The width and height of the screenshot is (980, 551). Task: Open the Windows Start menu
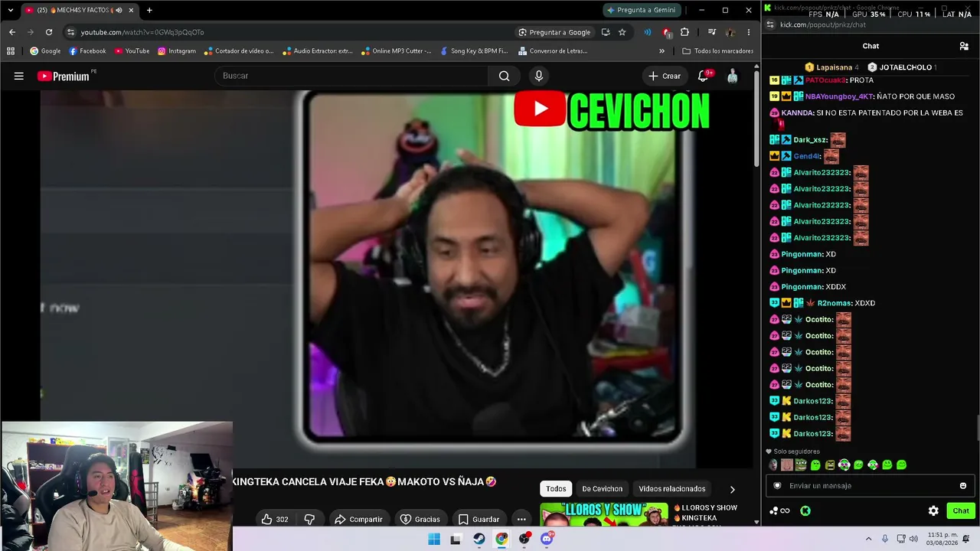coord(434,539)
